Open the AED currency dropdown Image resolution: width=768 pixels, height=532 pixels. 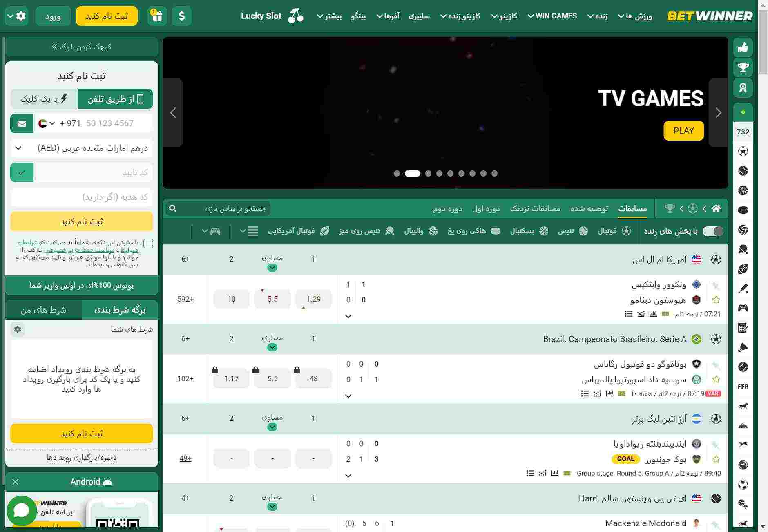82,148
